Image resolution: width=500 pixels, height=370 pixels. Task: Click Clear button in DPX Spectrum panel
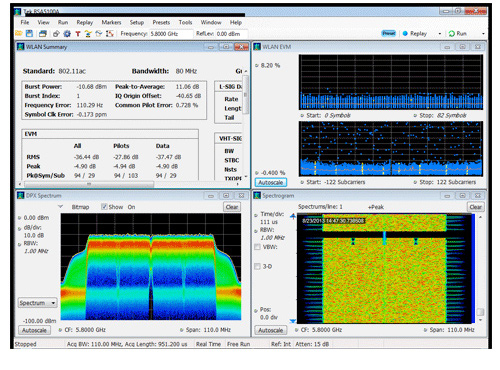click(x=232, y=207)
